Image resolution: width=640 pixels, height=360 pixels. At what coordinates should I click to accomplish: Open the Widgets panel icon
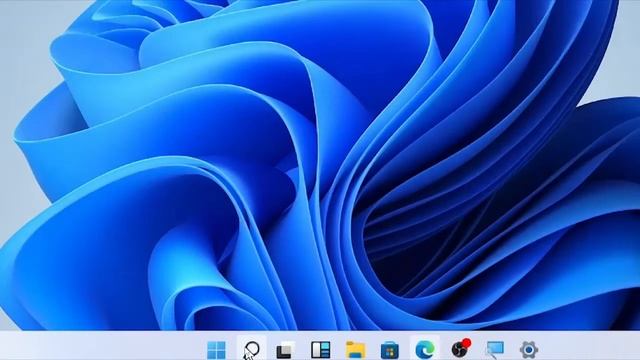point(320,350)
